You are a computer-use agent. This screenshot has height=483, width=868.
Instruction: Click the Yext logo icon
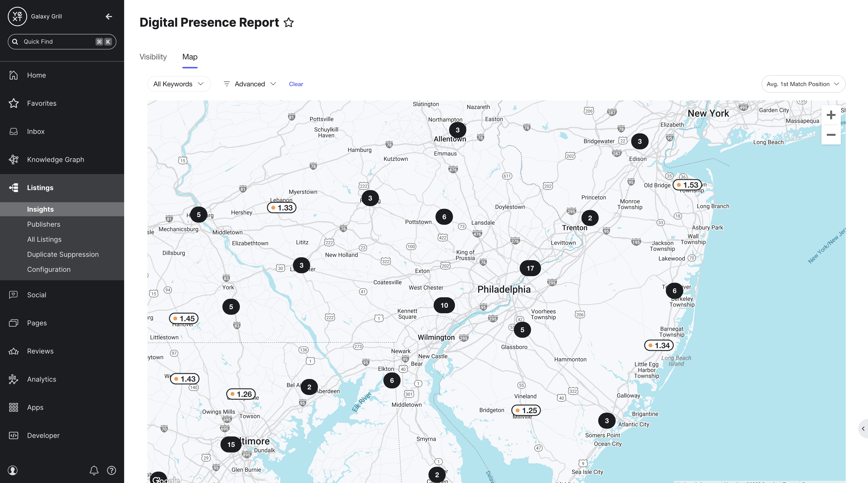[17, 16]
